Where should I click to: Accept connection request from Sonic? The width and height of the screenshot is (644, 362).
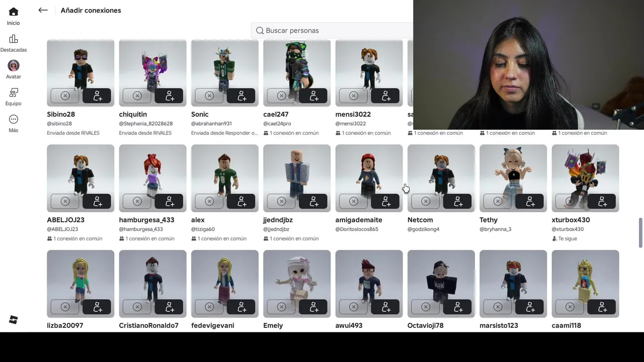[x=241, y=96]
